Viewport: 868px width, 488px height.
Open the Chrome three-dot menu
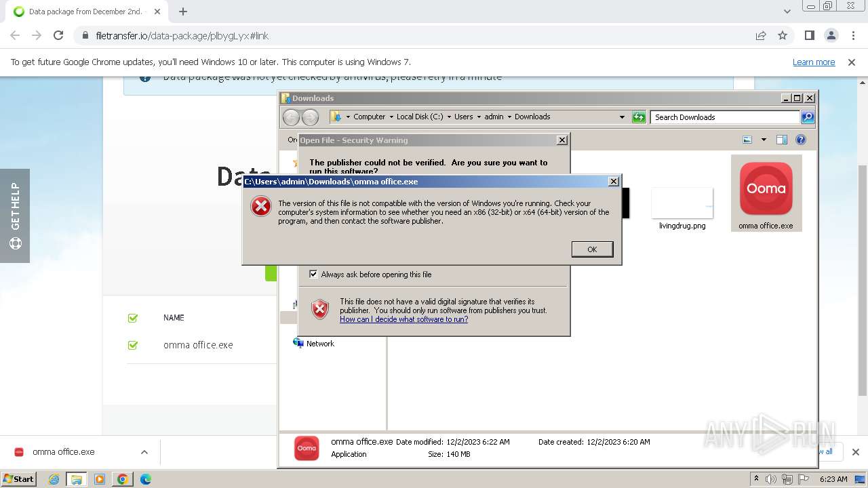pyautogui.click(x=853, y=35)
